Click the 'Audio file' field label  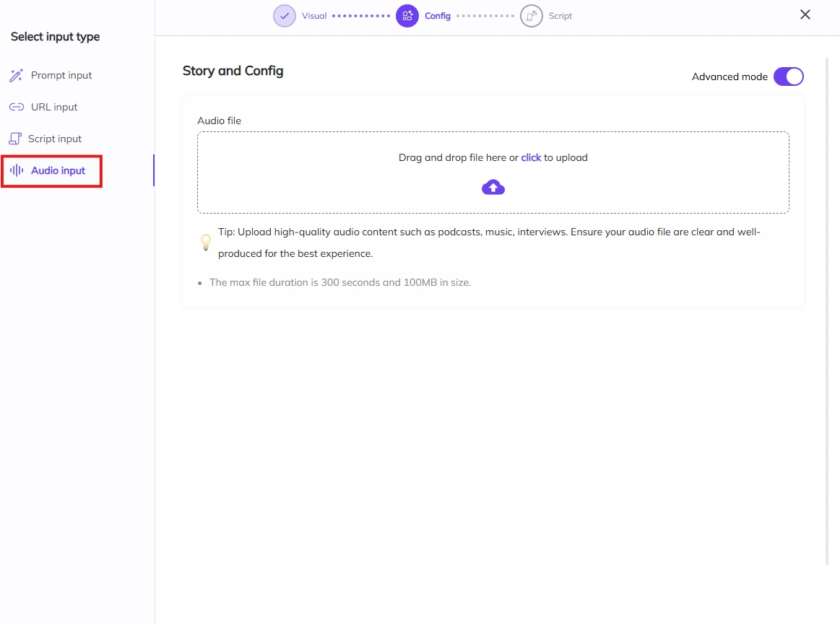(219, 121)
